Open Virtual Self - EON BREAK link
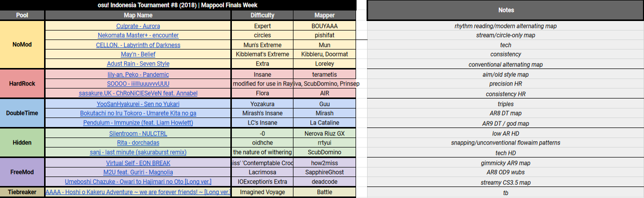This screenshot has height=198, width=644. 138,162
